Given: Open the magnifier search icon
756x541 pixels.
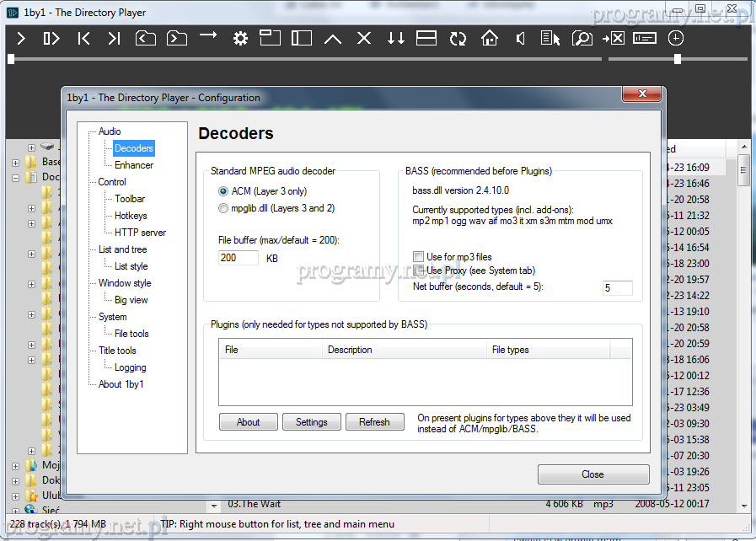Looking at the screenshot, I should click(x=582, y=39).
